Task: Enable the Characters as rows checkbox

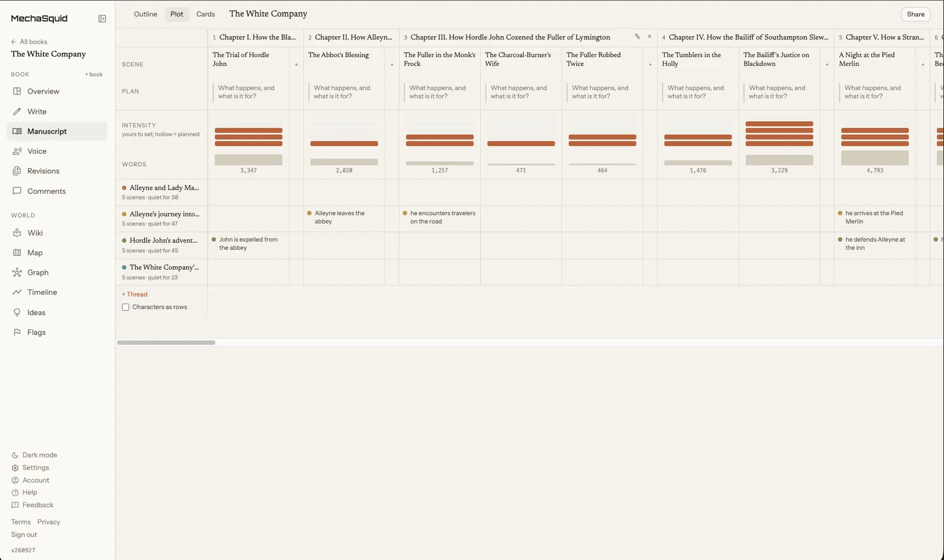Action: coord(126,307)
